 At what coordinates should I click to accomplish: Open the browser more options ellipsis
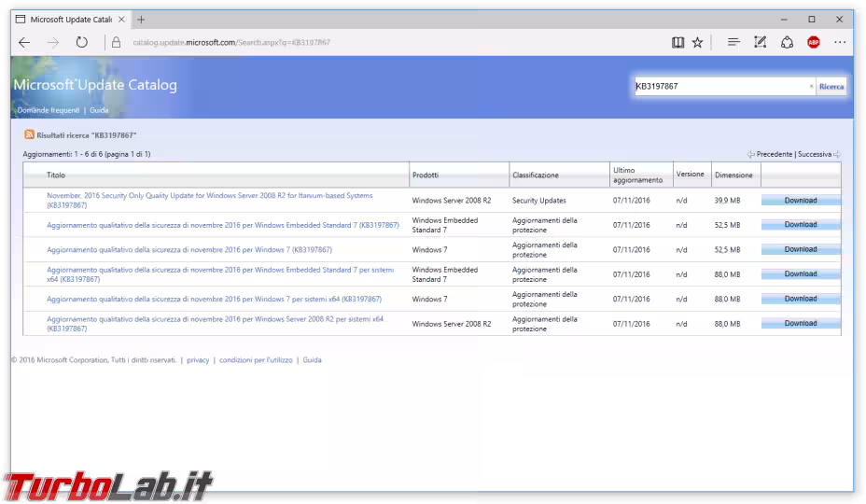[840, 43]
